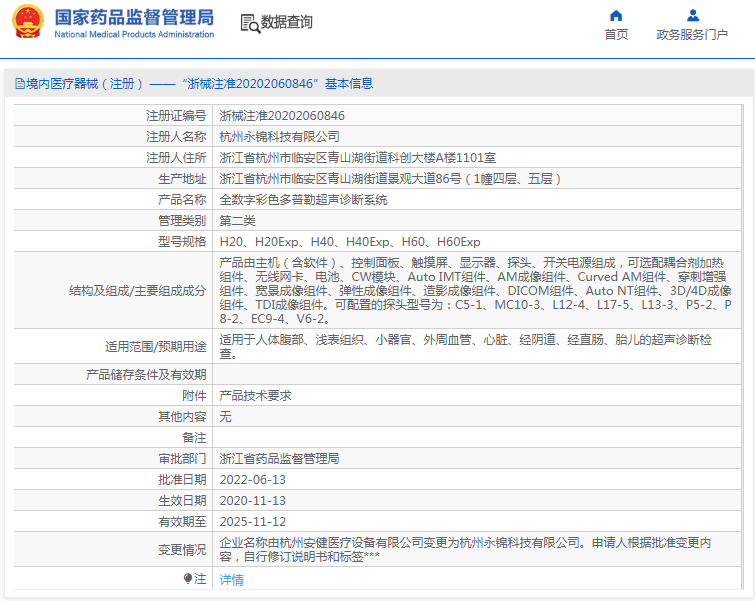Viewport: 755px width, 601px height.
Task: Click the 其他内容 row label
Action: point(182,417)
